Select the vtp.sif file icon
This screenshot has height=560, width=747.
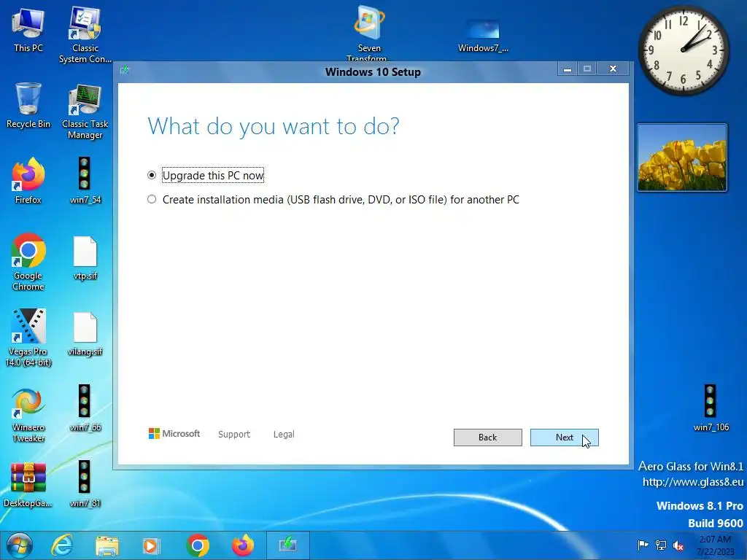85,257
